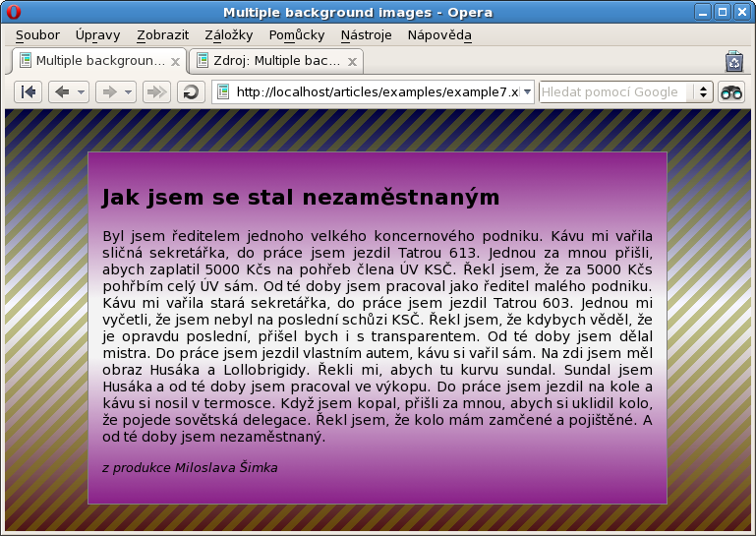
Task: Click the Fast Forward button
Action: pyautogui.click(x=156, y=91)
